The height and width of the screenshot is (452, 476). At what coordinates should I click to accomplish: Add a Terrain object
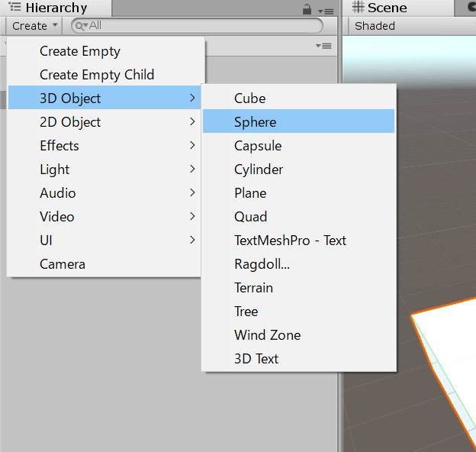(254, 288)
